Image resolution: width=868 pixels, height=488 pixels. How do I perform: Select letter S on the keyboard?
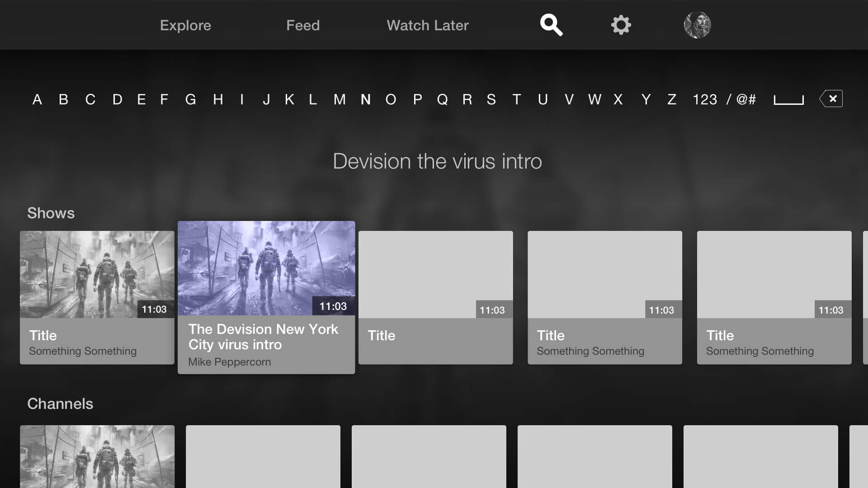491,99
